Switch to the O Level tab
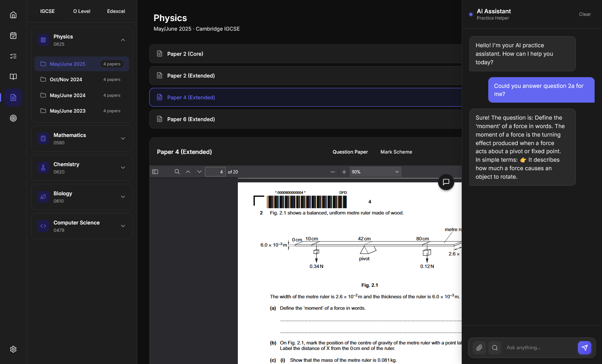 [x=82, y=11]
